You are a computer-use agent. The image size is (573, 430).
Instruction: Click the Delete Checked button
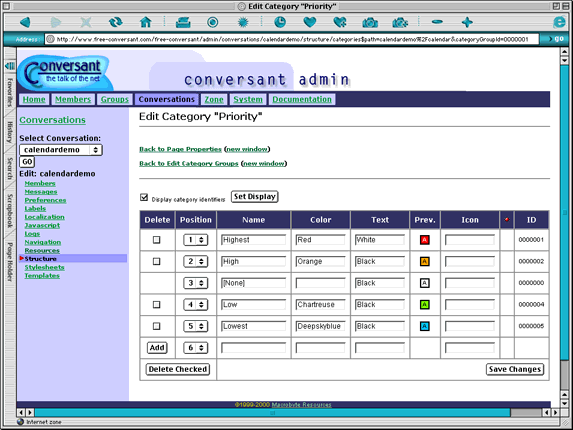pos(178,369)
